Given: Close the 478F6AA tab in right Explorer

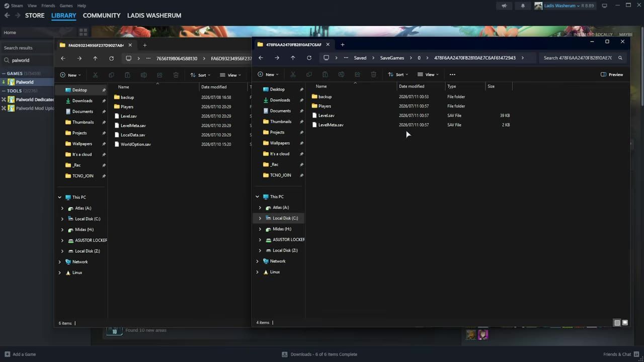Looking at the screenshot, I should pos(328,44).
